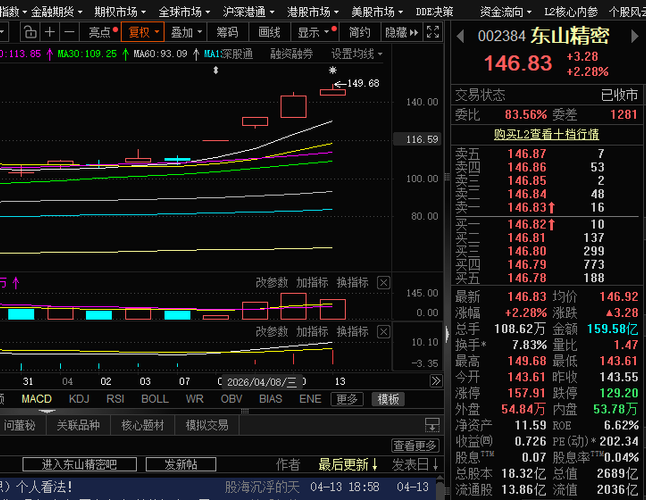Go to next stock with right arrow

[x=634, y=37]
